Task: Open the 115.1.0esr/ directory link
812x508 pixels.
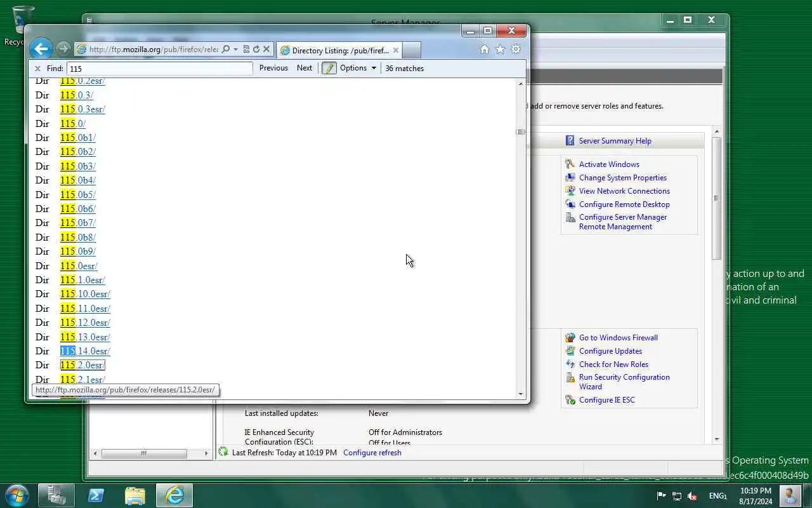Action: [82, 280]
